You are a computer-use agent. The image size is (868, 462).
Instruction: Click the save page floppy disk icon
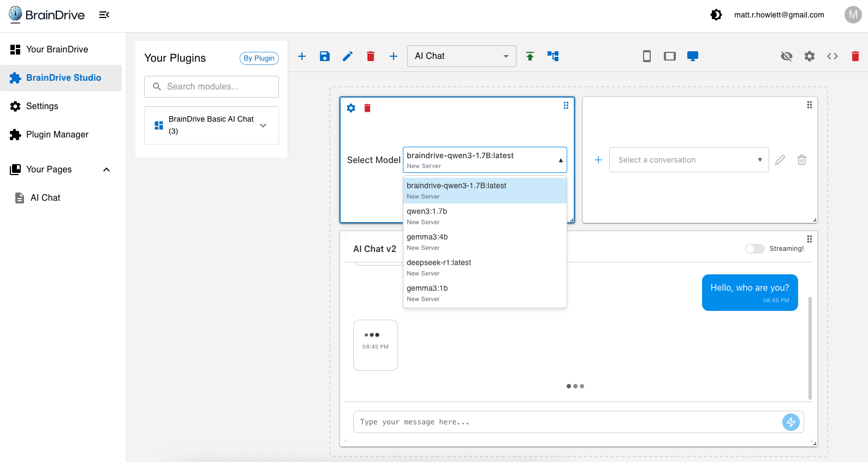[x=325, y=56]
